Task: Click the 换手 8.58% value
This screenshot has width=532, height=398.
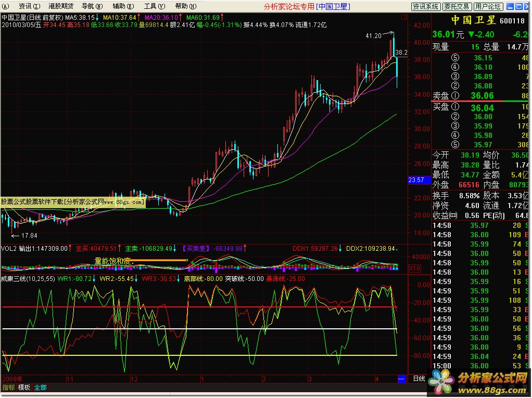Action: pos(469,196)
